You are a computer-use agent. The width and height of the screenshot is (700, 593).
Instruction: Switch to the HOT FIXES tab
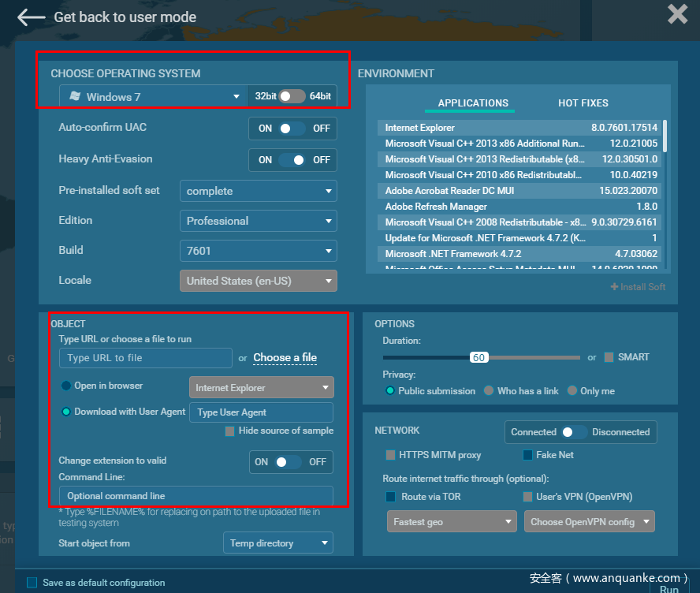click(x=583, y=103)
